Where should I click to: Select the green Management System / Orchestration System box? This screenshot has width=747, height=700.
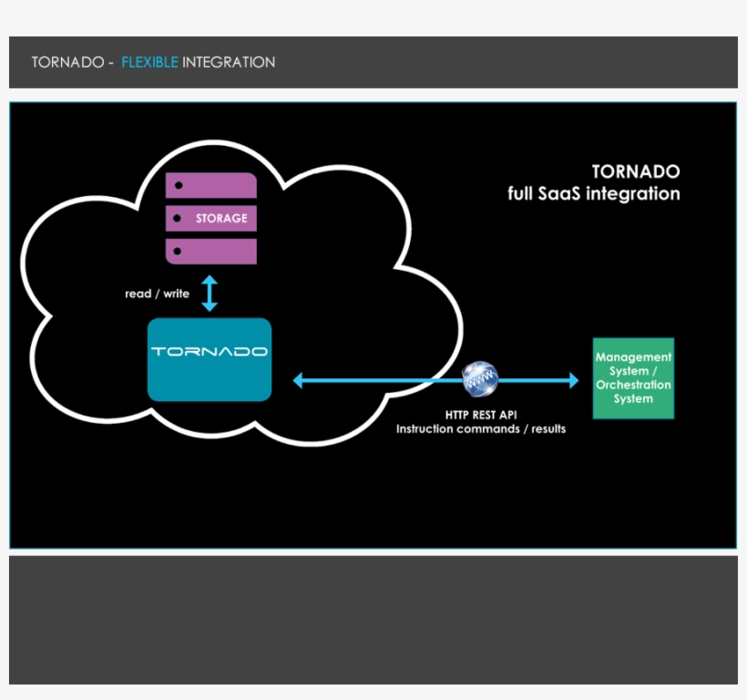(x=633, y=378)
